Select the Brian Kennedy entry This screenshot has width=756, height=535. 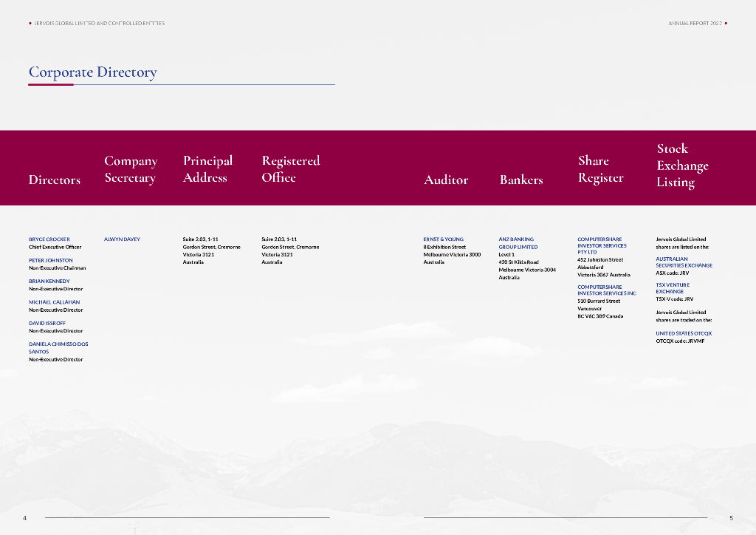pyautogui.click(x=49, y=281)
